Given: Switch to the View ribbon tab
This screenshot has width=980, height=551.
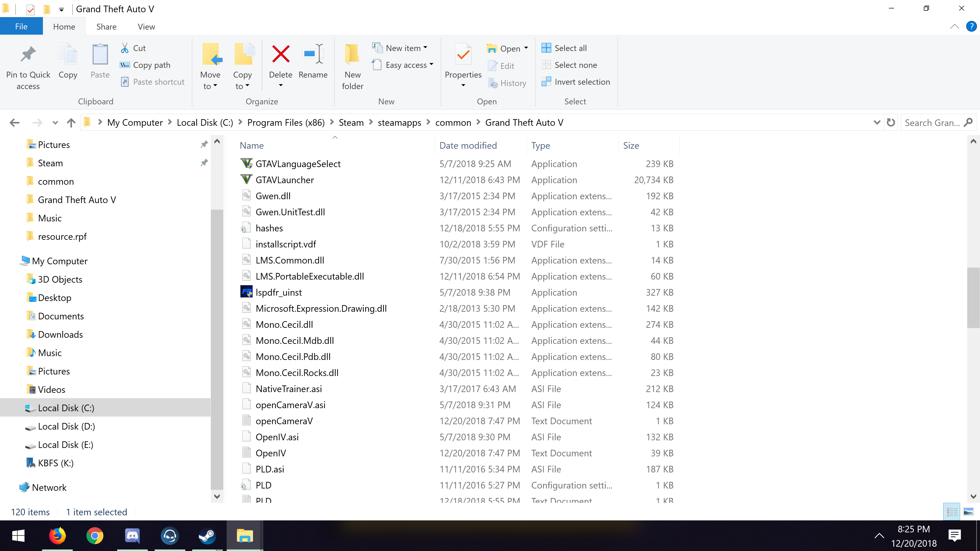Looking at the screenshot, I should (x=146, y=27).
